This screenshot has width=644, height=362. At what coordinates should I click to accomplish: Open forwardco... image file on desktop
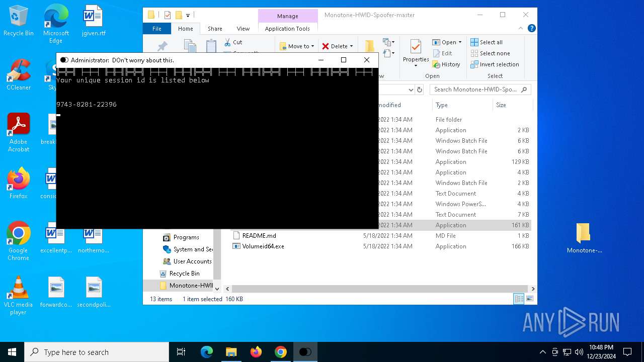click(x=56, y=293)
